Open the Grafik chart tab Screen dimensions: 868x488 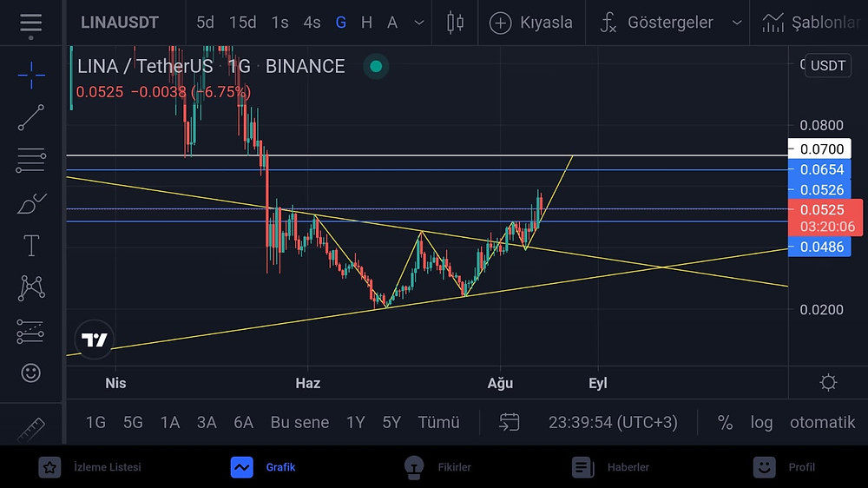click(264, 467)
